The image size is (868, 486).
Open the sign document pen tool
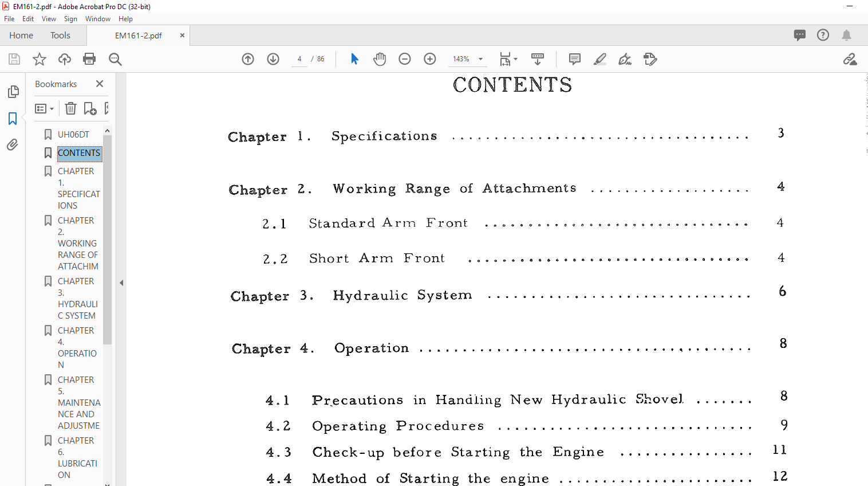coord(625,59)
